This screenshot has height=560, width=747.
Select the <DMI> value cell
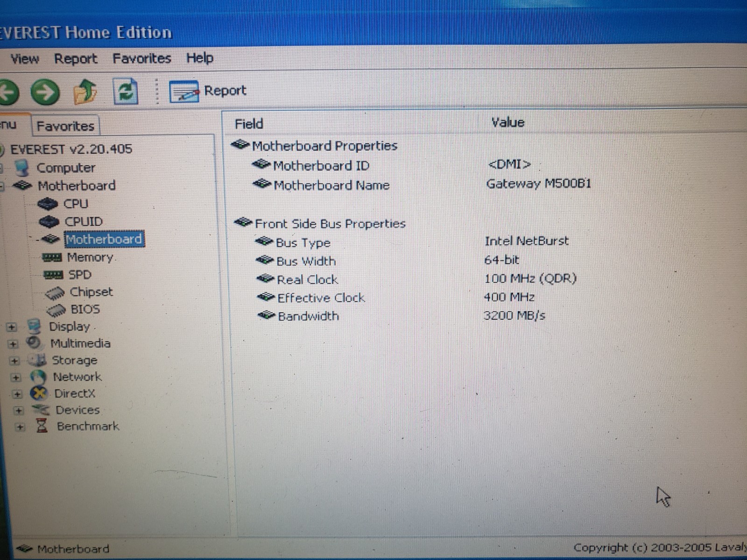tap(509, 164)
